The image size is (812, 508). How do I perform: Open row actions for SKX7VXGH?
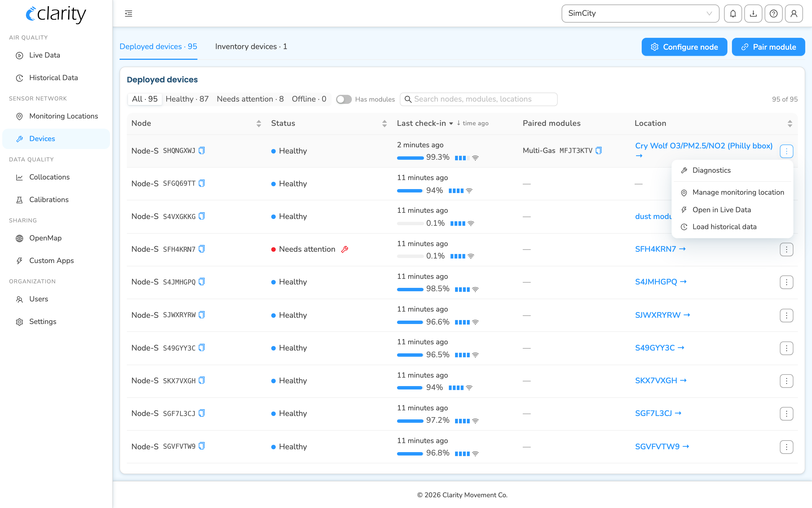pyautogui.click(x=787, y=381)
